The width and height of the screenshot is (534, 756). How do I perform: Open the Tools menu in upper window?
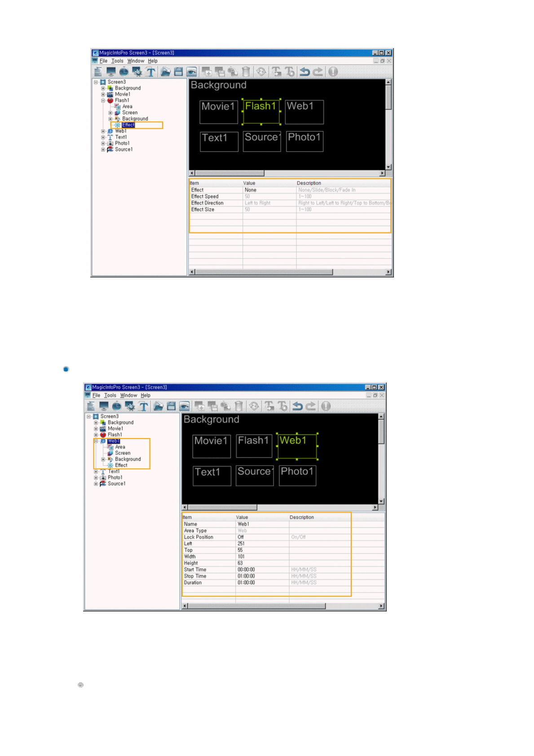(117, 61)
